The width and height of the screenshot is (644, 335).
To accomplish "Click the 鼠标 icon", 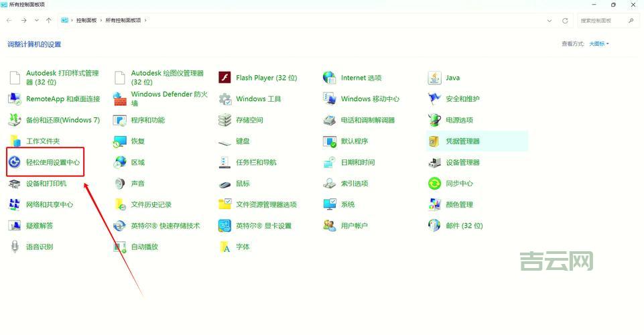I will click(224, 184).
